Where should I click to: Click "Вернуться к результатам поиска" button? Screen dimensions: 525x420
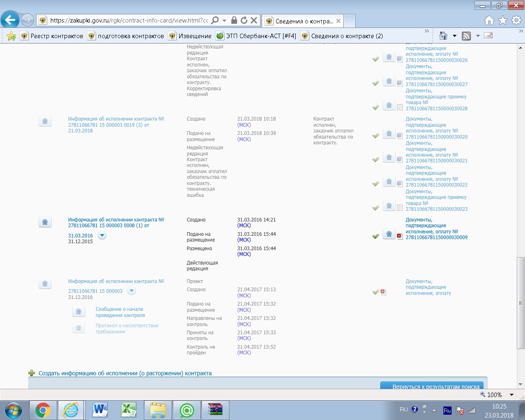[x=432, y=386]
